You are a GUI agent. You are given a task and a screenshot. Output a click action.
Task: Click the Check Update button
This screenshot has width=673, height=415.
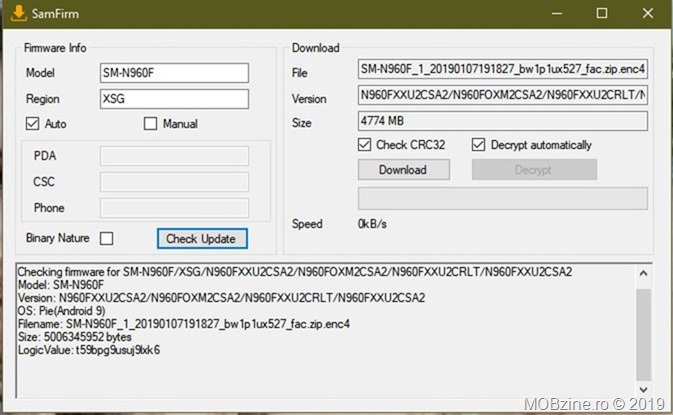click(202, 239)
